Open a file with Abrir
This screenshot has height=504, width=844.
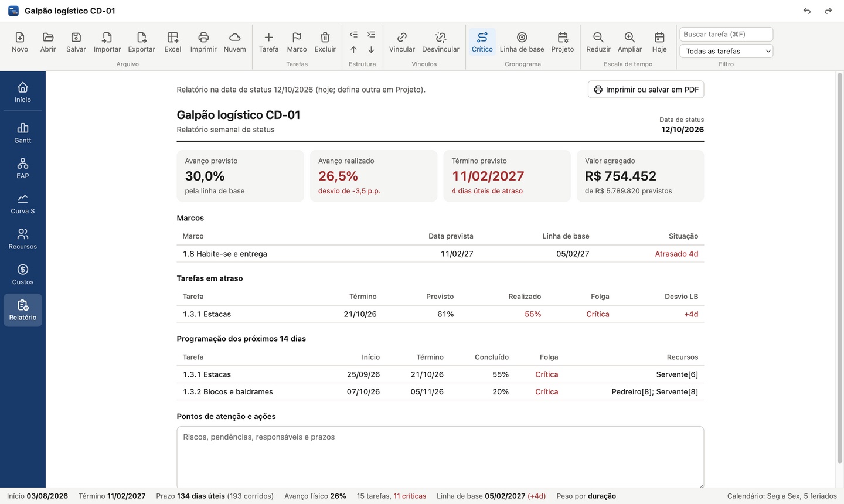(x=48, y=42)
